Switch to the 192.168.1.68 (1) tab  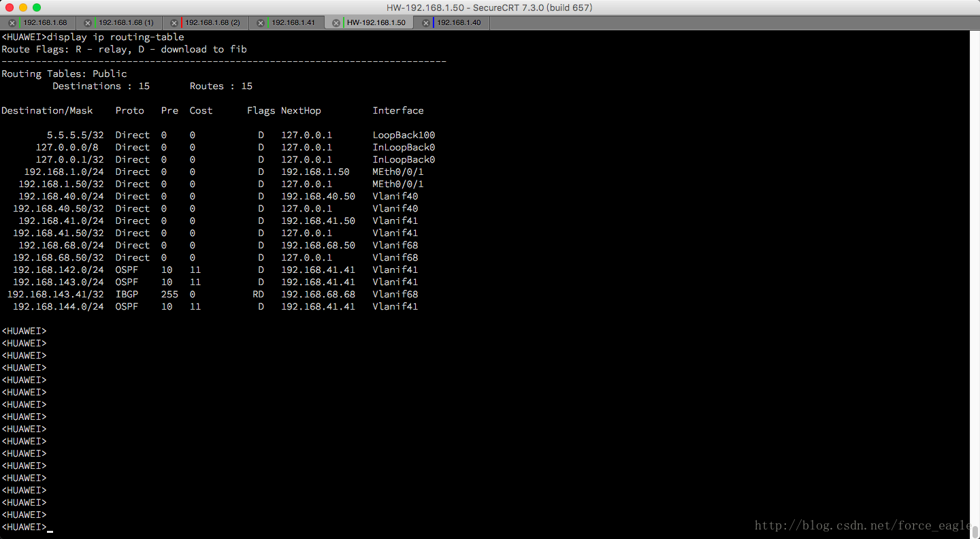coord(126,22)
